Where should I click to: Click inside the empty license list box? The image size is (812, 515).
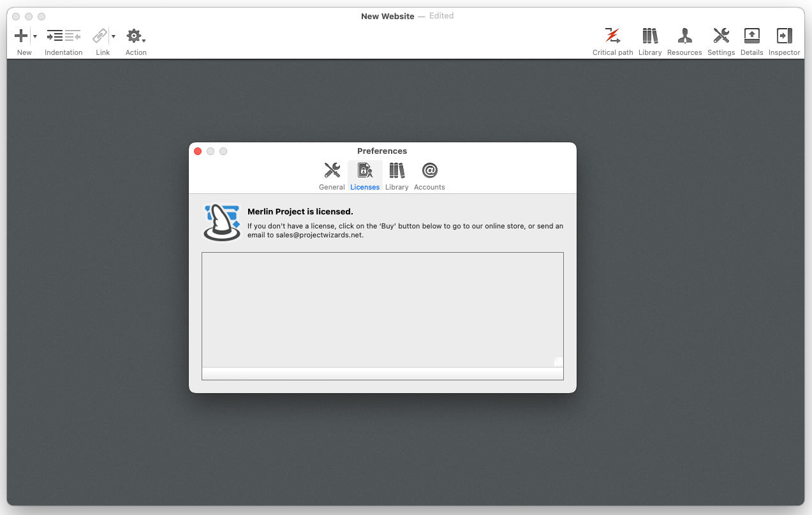pyautogui.click(x=382, y=310)
